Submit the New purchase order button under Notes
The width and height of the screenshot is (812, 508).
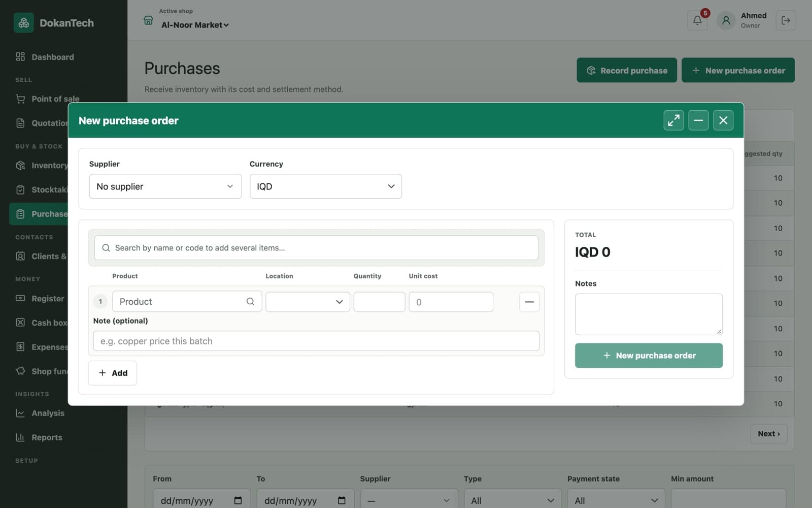point(649,356)
